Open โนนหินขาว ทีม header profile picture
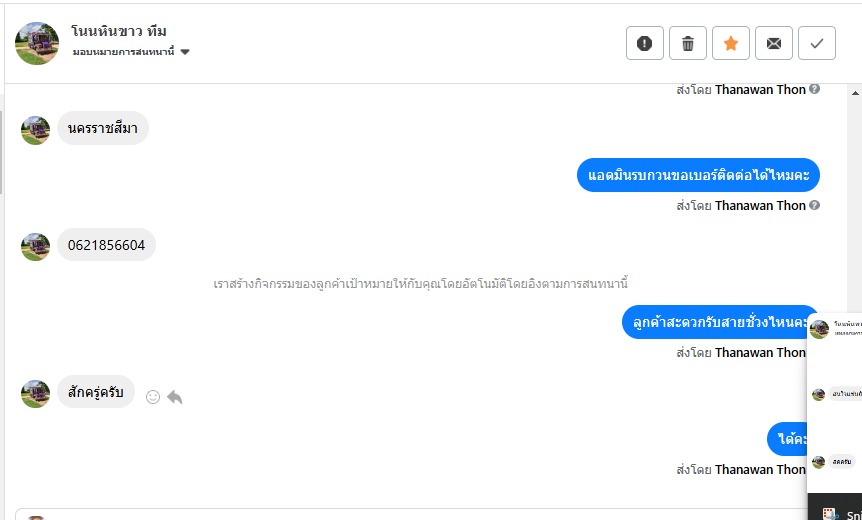Image resolution: width=862 pixels, height=520 pixels. pos(37,43)
